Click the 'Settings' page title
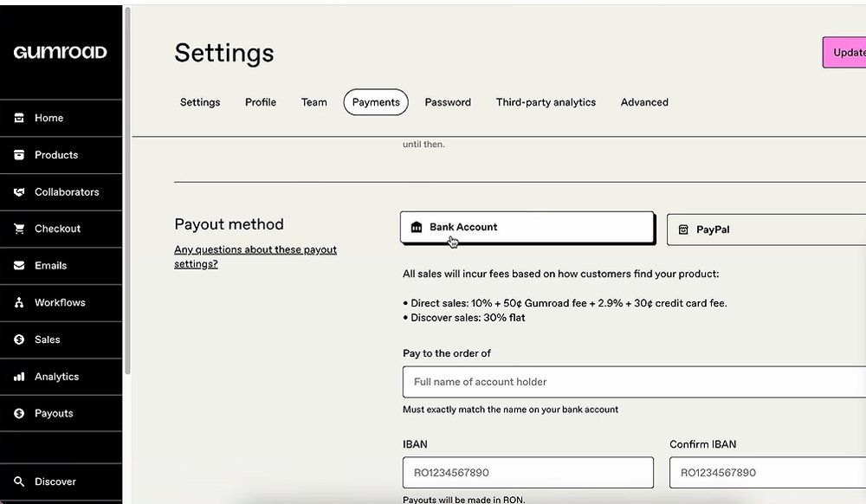The height and width of the screenshot is (504, 866). [x=224, y=53]
